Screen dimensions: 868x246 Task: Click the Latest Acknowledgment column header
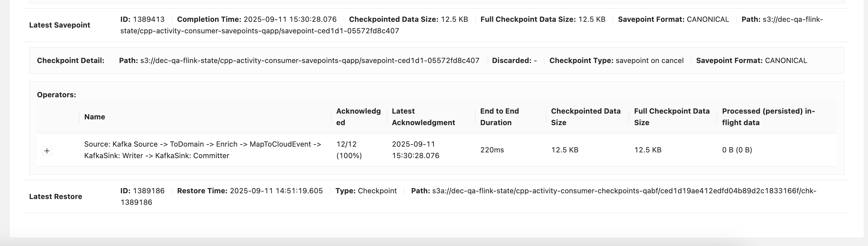[423, 117]
